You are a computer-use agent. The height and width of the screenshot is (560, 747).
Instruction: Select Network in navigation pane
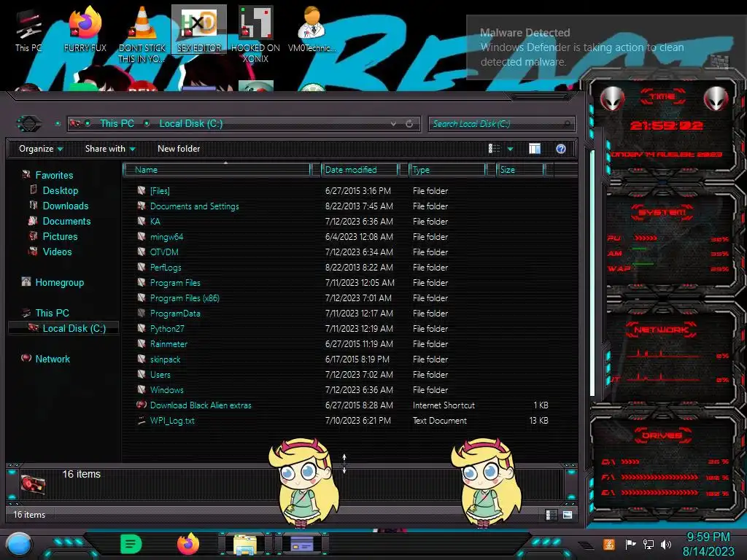(53, 359)
